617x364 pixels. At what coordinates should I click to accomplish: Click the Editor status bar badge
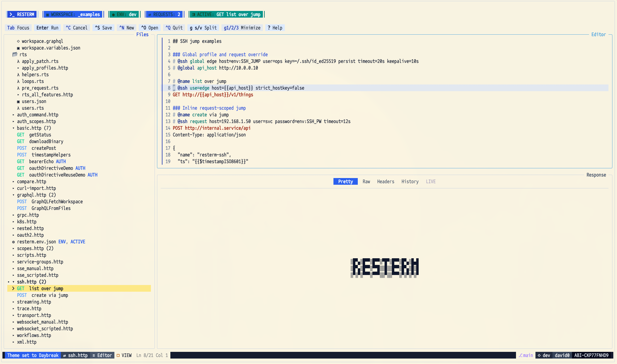102,355
